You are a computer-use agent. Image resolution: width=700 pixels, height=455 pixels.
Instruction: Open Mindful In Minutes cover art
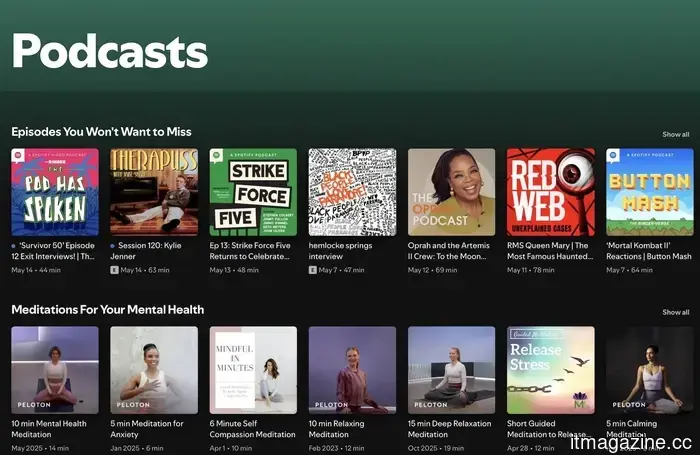click(x=253, y=370)
